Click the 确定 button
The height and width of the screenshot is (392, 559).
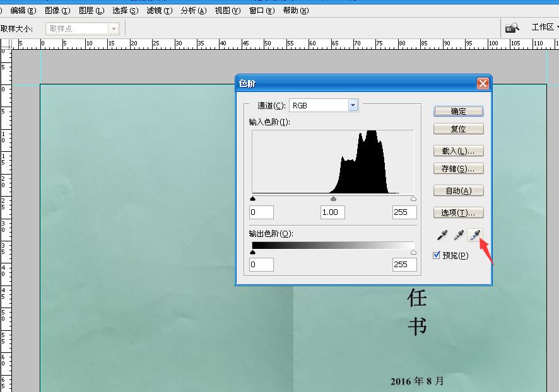[458, 112]
